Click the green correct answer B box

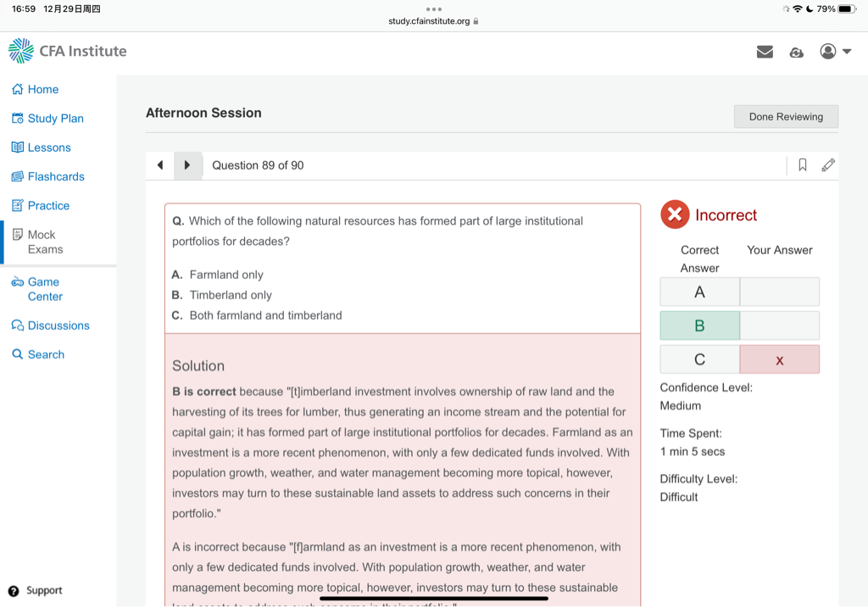(x=699, y=326)
